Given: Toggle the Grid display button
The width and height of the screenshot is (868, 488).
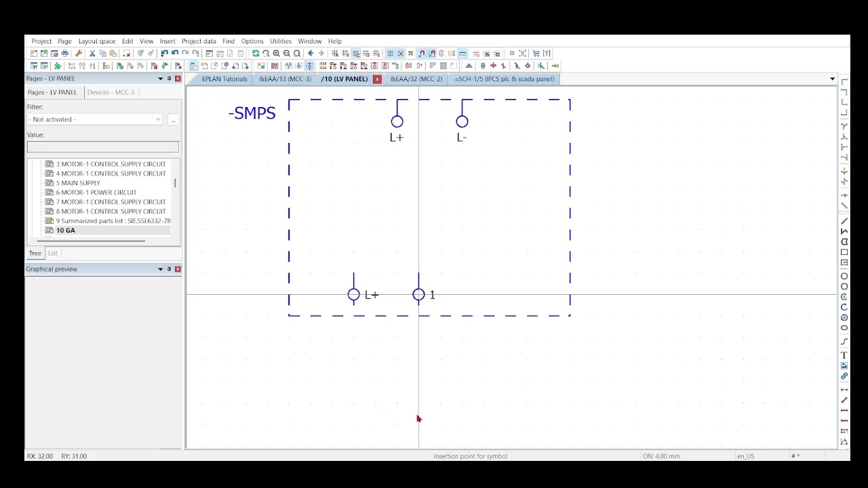Looking at the screenshot, I should (390, 54).
